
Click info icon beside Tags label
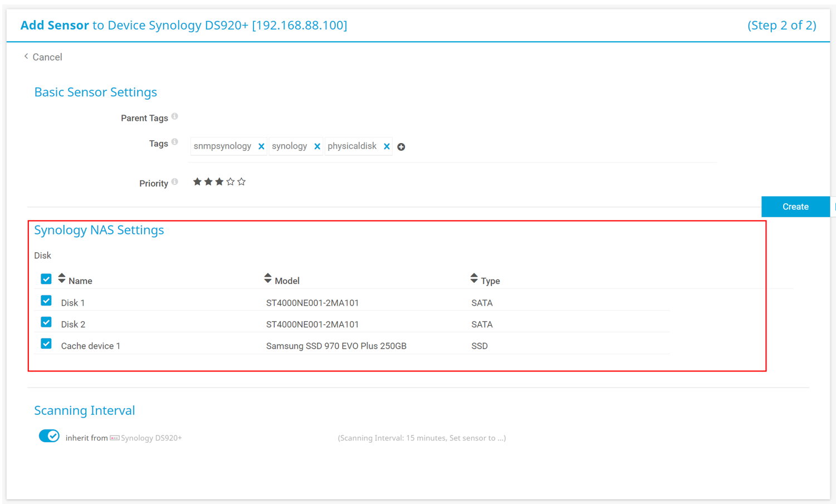(x=175, y=142)
